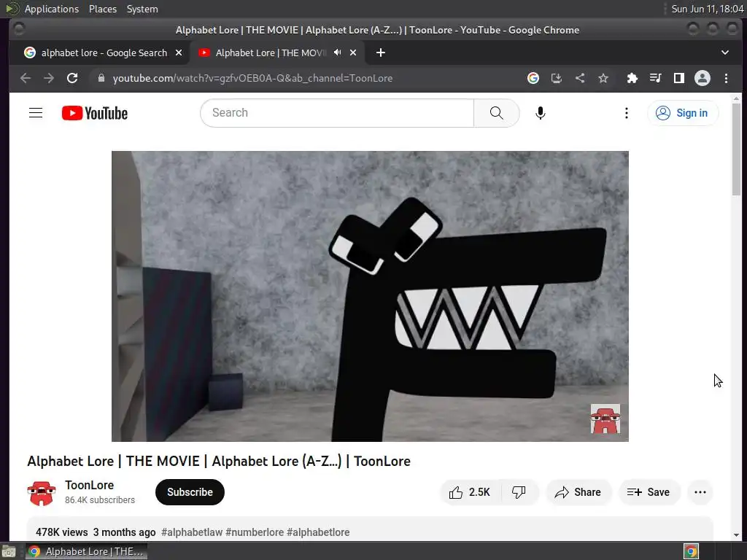This screenshot has width=747, height=560.
Task: Subscribe to ToonLore channel
Action: [190, 492]
